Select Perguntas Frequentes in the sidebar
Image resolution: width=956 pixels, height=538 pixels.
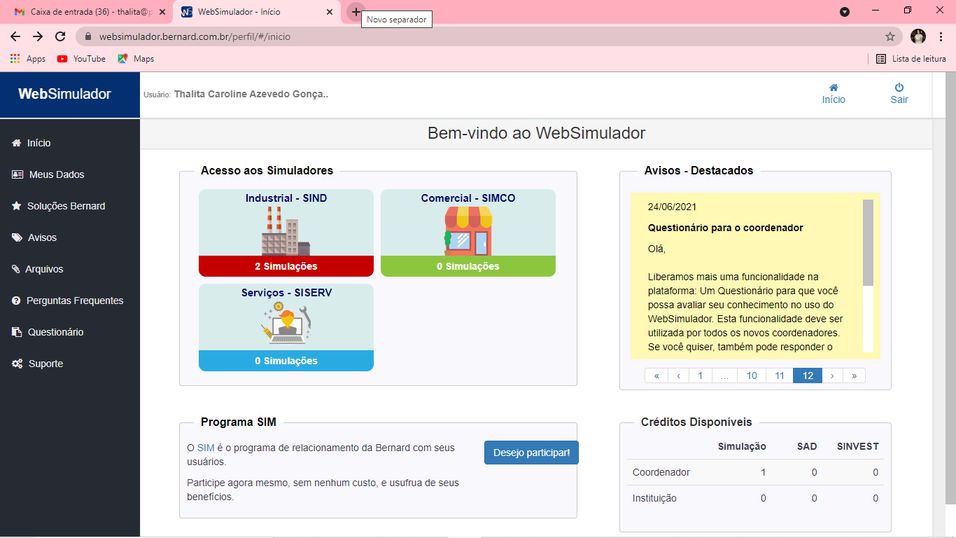pos(74,300)
